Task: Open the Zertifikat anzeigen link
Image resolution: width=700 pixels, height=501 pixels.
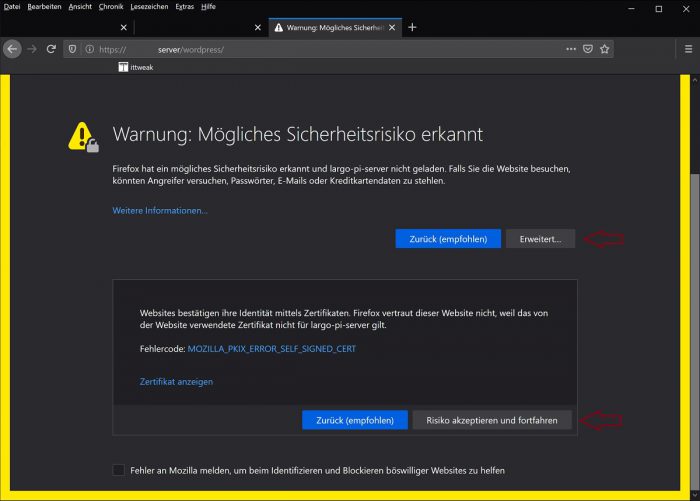Action: click(176, 382)
